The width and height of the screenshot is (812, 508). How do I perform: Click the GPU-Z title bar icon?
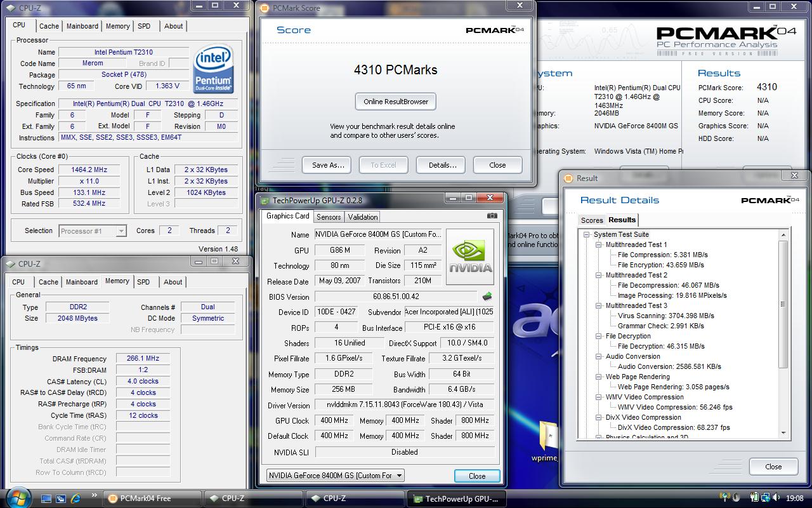pos(265,200)
